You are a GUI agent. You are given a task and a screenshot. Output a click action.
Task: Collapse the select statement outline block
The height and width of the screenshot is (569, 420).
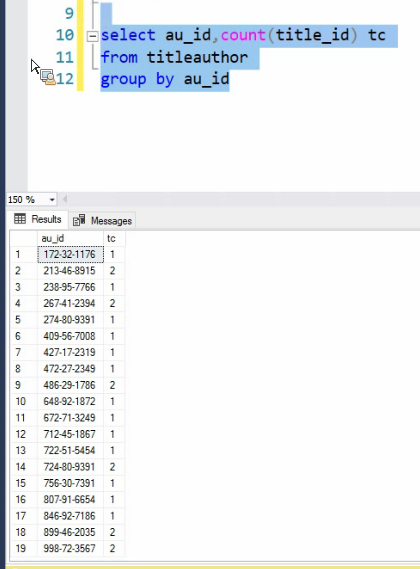click(x=93, y=36)
